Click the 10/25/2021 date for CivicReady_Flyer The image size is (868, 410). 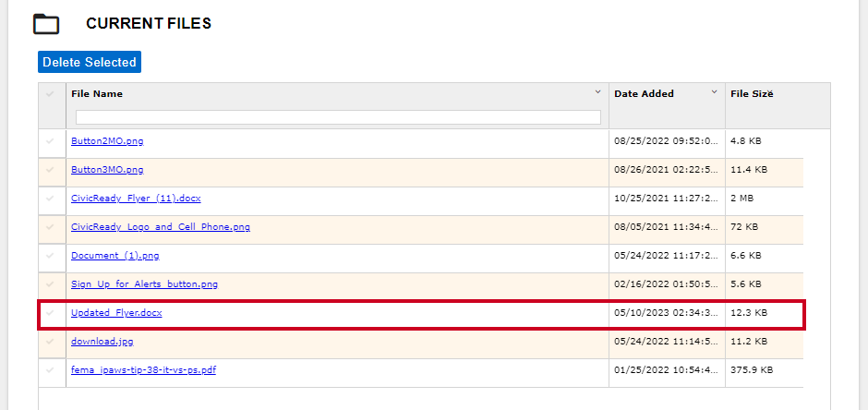[666, 199]
